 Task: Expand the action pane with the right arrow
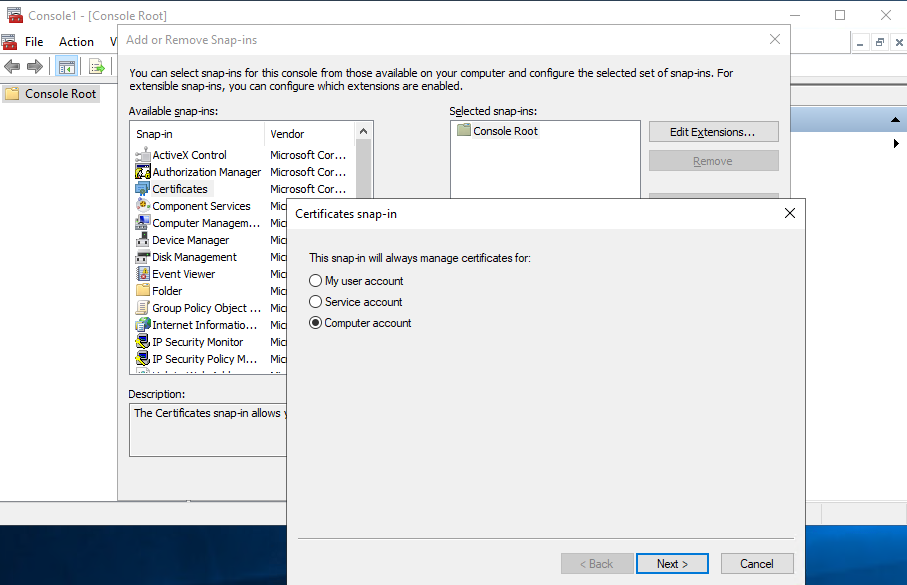[897, 143]
